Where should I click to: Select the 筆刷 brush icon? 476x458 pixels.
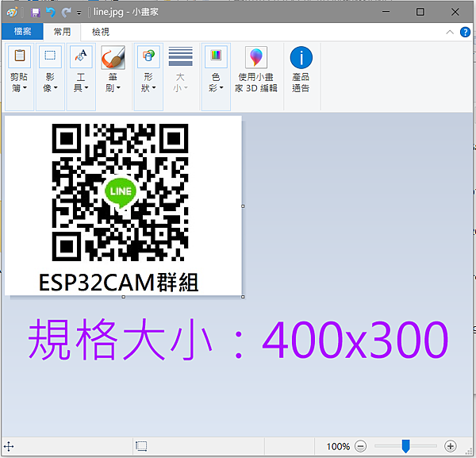(x=113, y=57)
